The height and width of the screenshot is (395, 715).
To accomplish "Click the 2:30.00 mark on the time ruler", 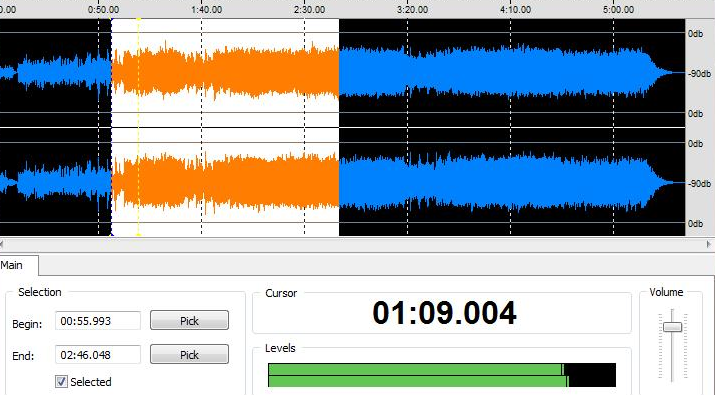I will click(310, 10).
